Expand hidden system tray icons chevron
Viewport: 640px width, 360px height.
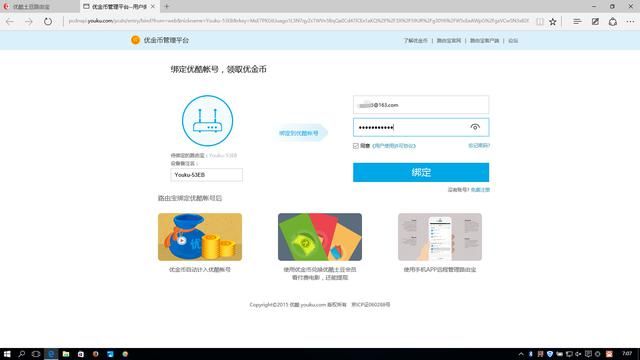point(521,354)
